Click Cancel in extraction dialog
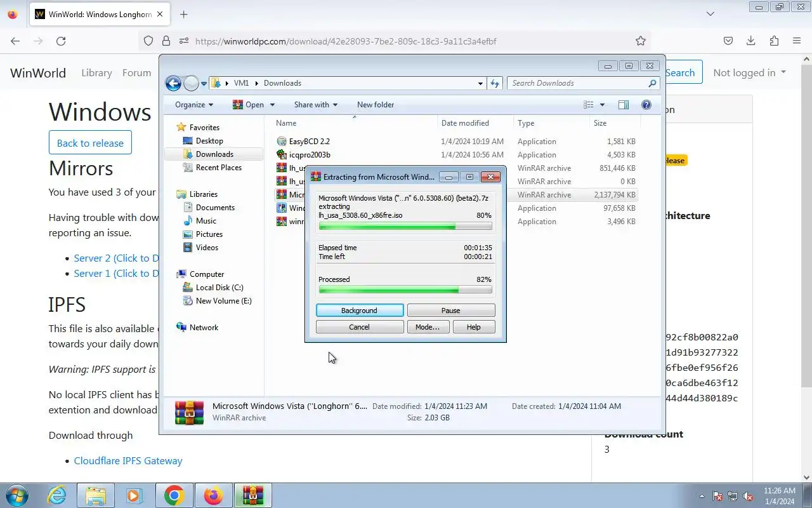The image size is (812, 508). coord(359,327)
